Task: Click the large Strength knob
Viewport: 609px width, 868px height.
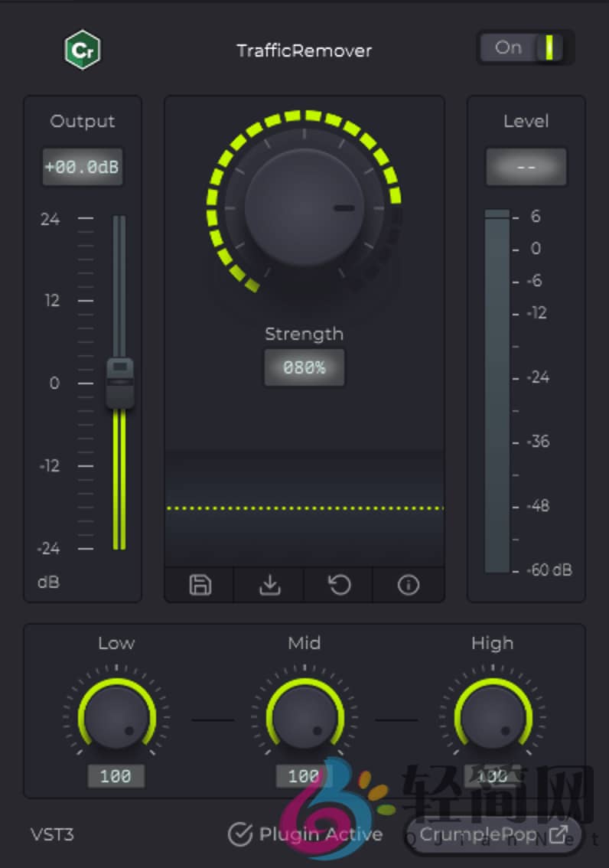Action: pos(304,208)
